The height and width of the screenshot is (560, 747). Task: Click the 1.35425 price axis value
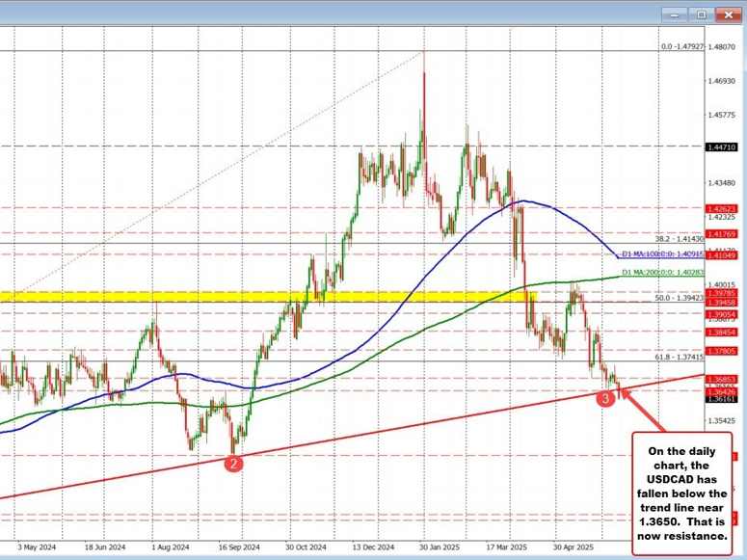[721, 420]
